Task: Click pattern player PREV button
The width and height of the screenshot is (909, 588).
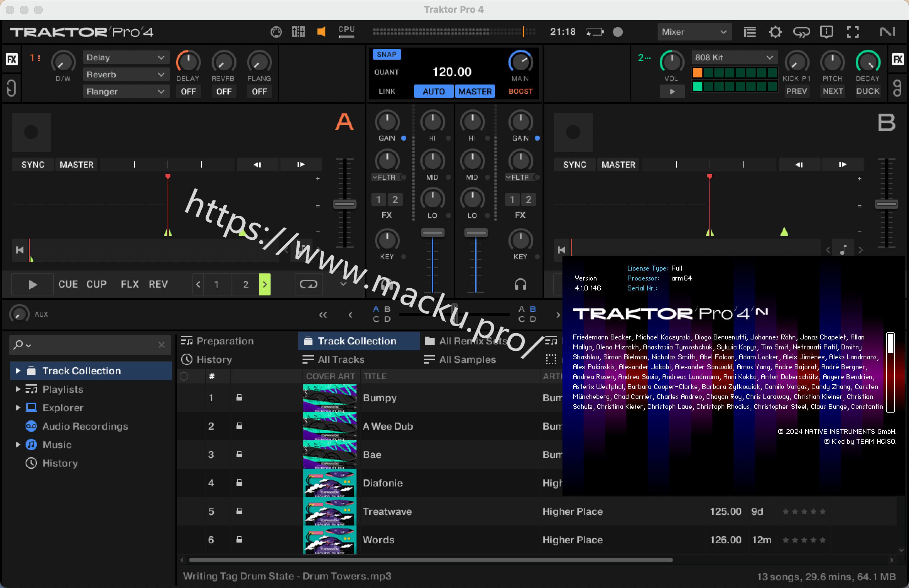Action: tap(797, 91)
